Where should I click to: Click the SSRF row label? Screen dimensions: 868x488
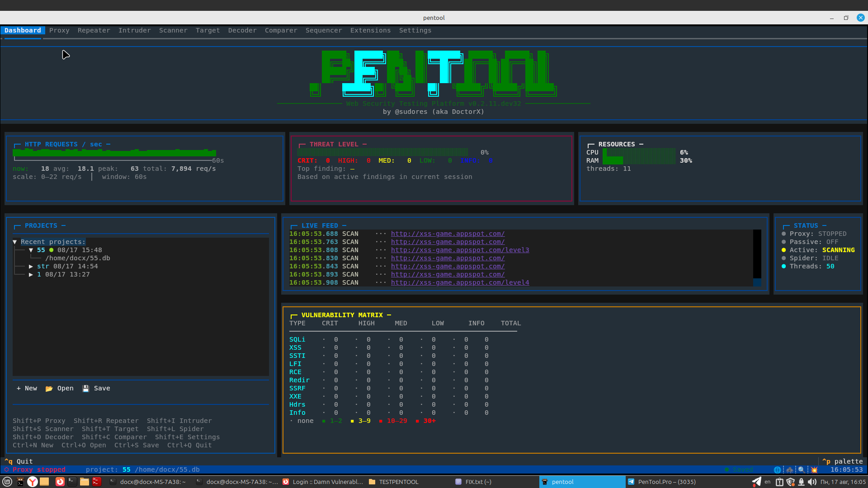tap(297, 388)
